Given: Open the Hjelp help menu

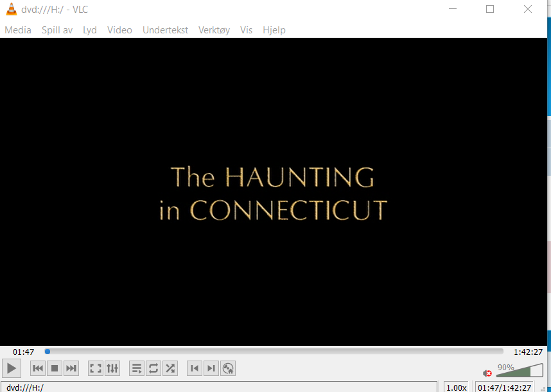Looking at the screenshot, I should pos(274,30).
